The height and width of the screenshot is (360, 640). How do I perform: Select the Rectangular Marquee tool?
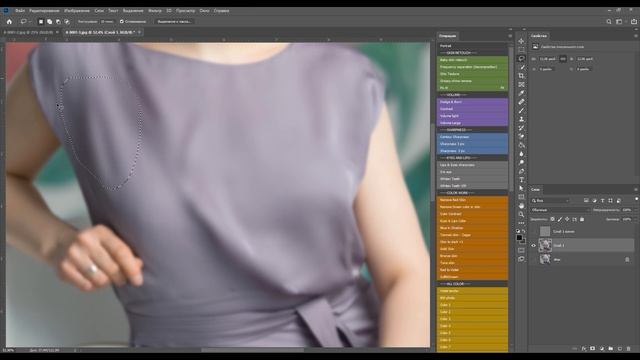521,50
